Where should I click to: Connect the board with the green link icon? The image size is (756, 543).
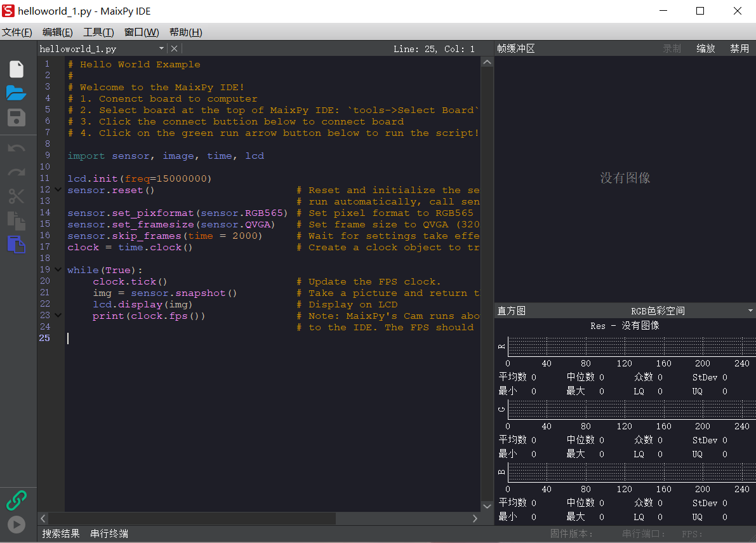(x=17, y=500)
